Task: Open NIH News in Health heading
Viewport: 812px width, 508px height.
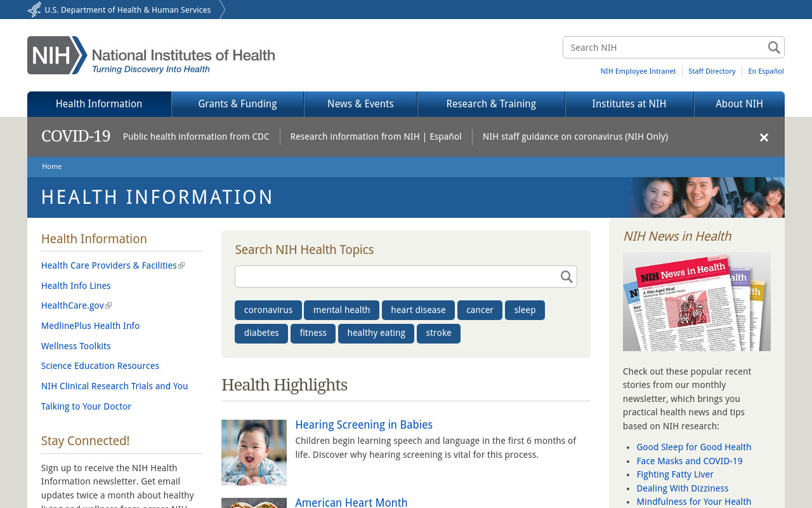Action: coord(677,236)
